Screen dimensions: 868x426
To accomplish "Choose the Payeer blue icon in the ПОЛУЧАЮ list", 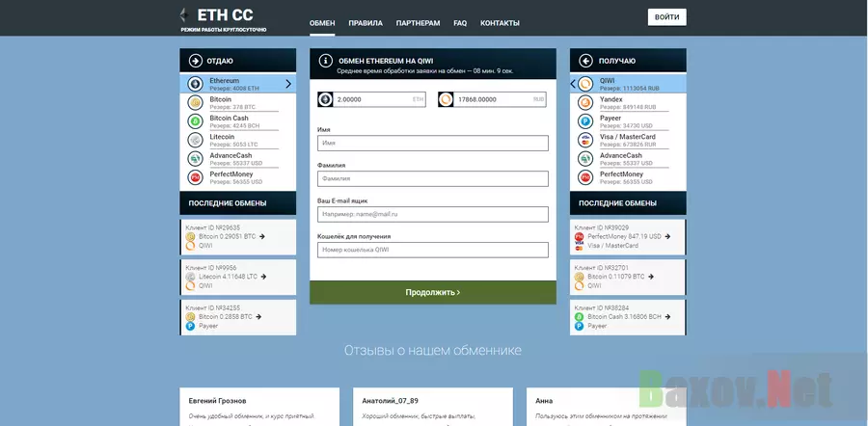I will click(x=585, y=121).
